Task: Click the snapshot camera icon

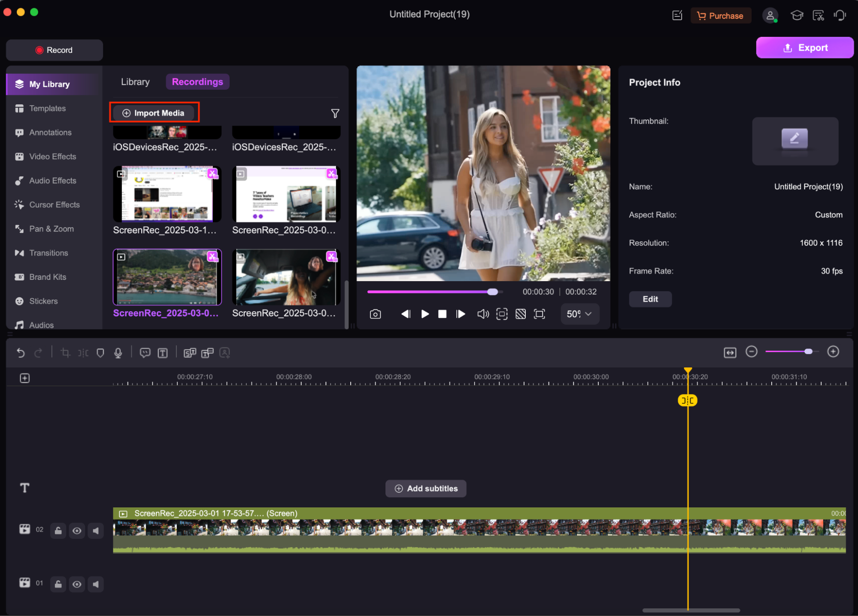Action: (x=375, y=314)
